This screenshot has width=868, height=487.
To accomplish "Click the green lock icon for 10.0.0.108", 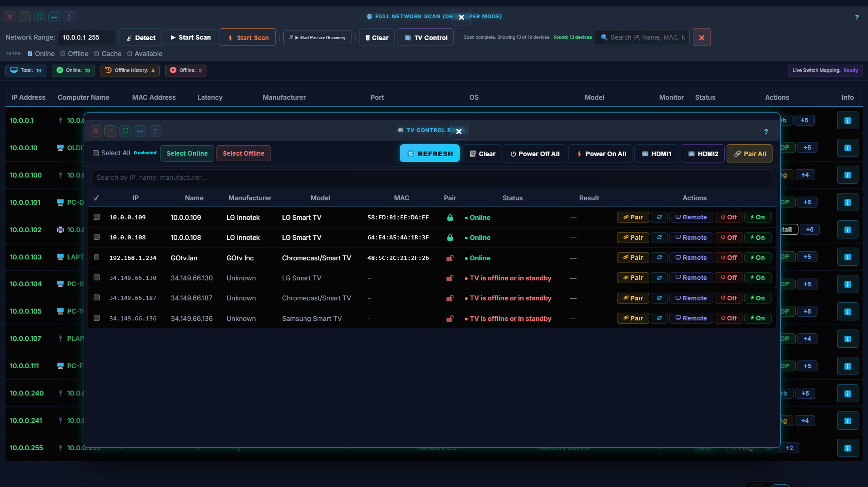I will tap(450, 238).
